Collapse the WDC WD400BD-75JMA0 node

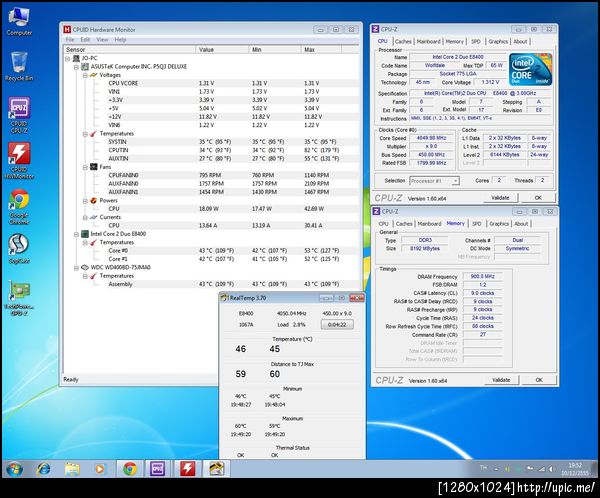tap(77, 267)
